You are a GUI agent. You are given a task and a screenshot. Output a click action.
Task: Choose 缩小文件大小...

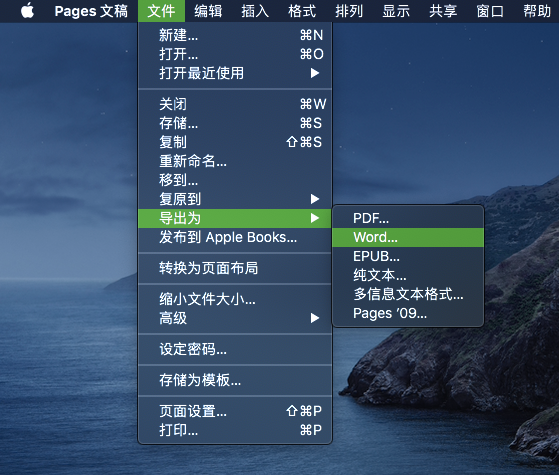235,299
